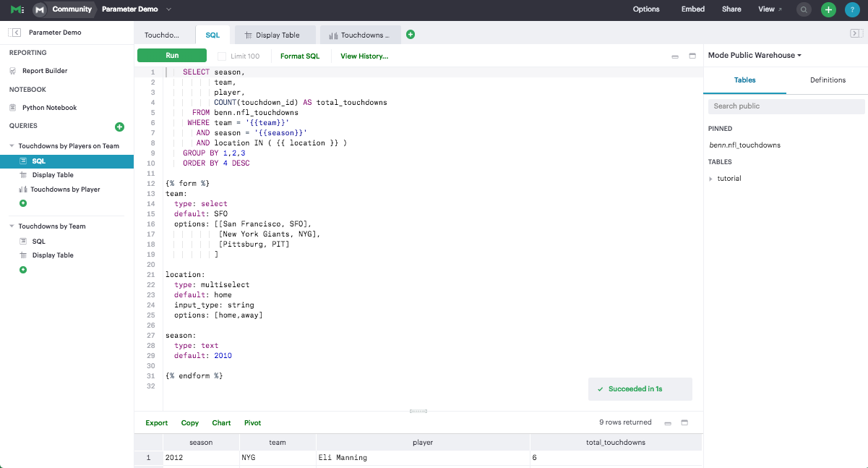Select pinned benn.nfl_touchdowns table

pyautogui.click(x=744, y=145)
